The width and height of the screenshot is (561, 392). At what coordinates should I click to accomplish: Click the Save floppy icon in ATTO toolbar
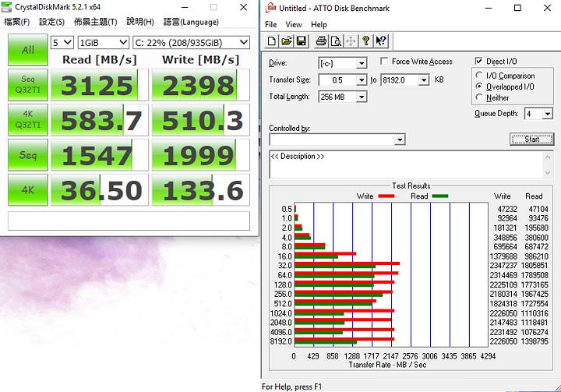[x=301, y=41]
